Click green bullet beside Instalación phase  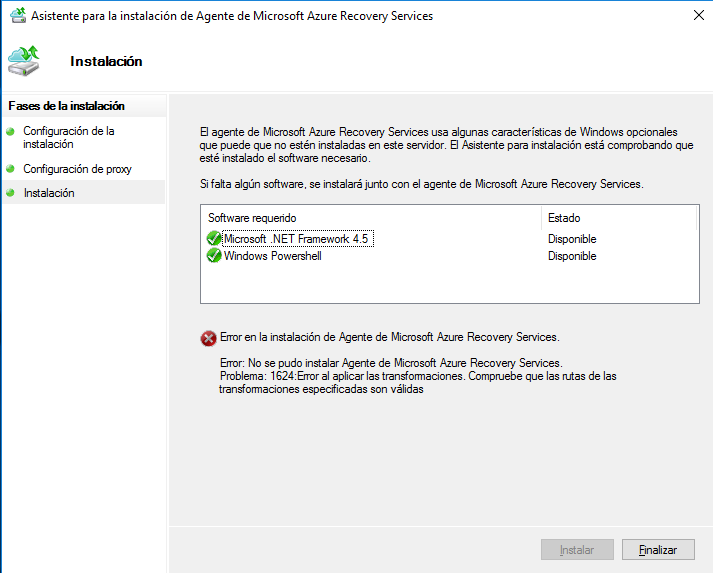tap(10, 193)
